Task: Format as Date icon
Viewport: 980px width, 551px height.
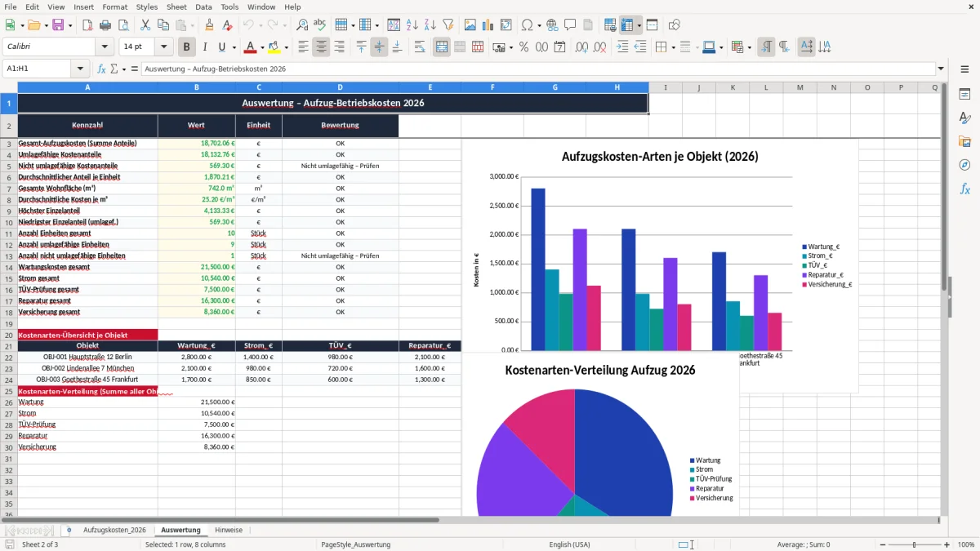Action: pos(559,47)
